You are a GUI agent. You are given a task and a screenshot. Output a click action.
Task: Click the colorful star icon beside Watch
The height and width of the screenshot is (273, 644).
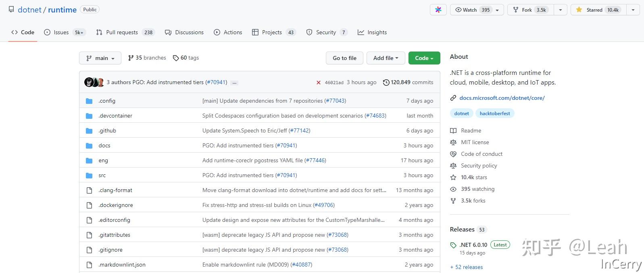coord(438,10)
